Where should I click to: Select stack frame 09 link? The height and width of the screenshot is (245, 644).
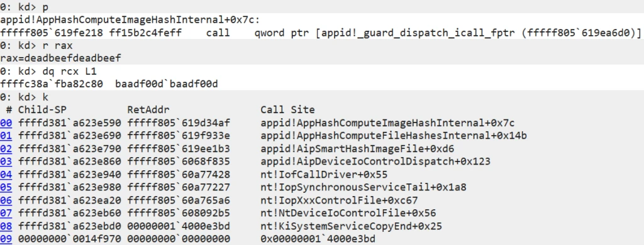point(6,239)
